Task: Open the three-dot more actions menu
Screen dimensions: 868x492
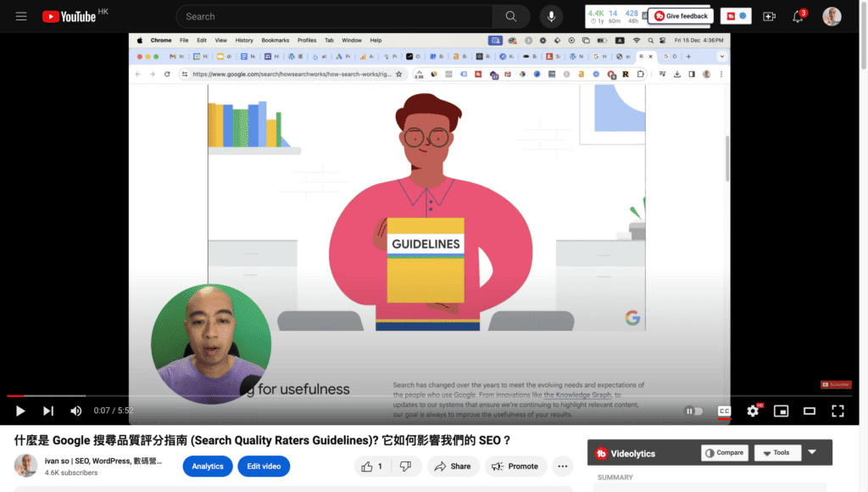Action: click(x=563, y=466)
